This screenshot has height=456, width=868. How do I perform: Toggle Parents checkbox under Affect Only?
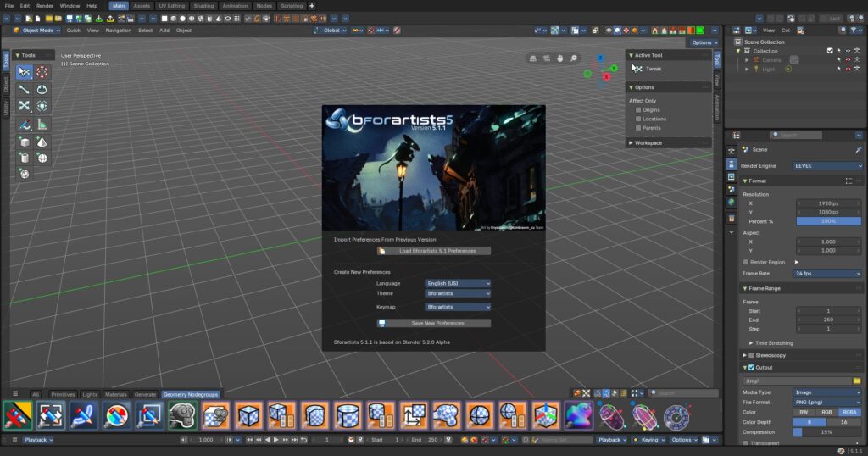click(638, 127)
